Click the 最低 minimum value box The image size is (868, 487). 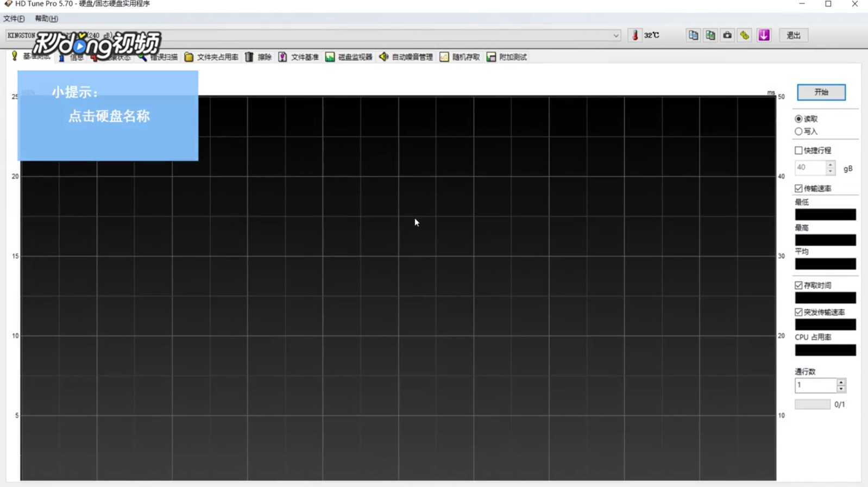(825, 215)
